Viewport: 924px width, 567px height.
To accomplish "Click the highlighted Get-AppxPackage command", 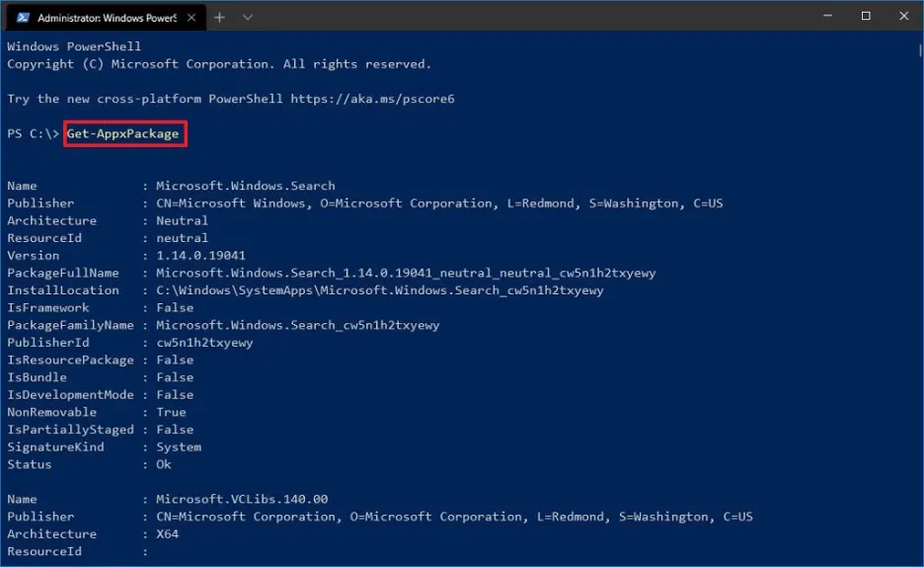I will 124,134.
